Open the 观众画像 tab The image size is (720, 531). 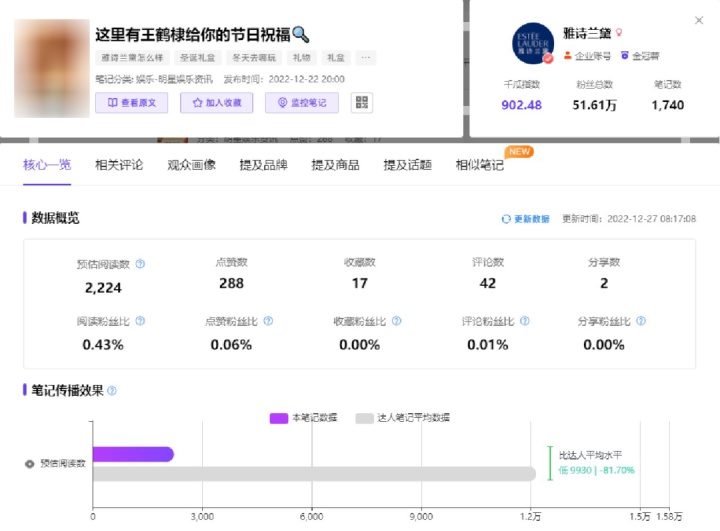[191, 165]
